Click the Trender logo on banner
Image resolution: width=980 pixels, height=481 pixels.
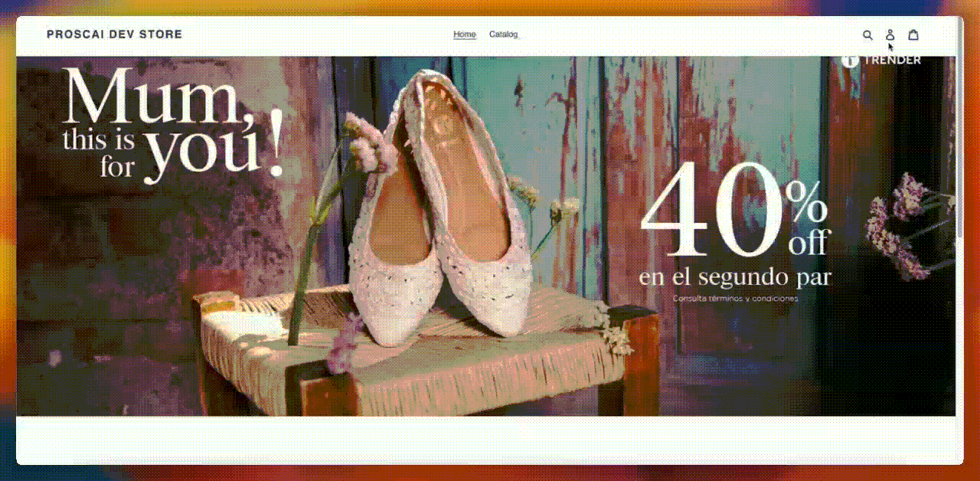(881, 60)
